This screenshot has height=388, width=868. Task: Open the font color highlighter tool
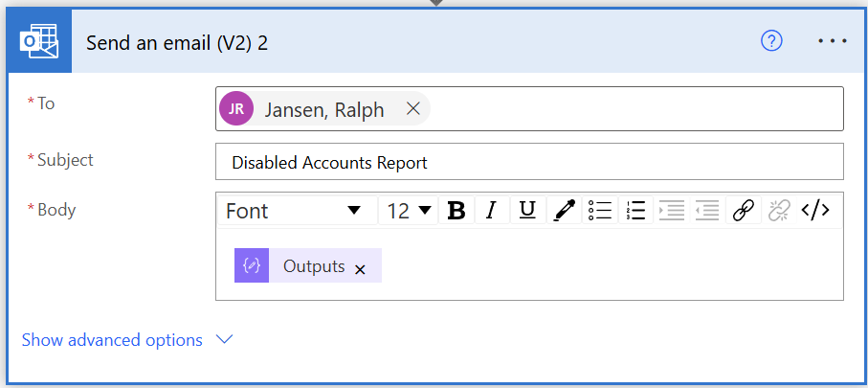[565, 211]
